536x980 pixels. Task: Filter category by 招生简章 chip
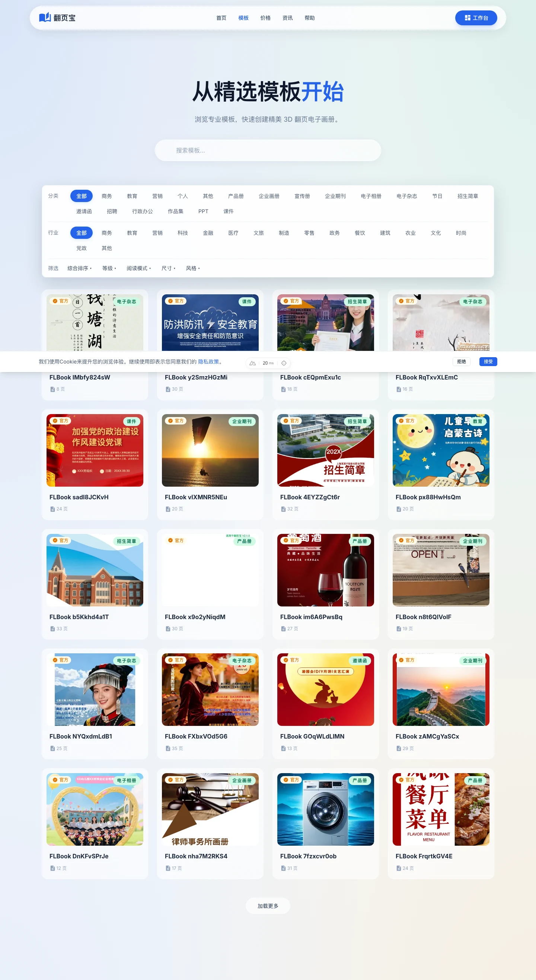[x=468, y=196]
